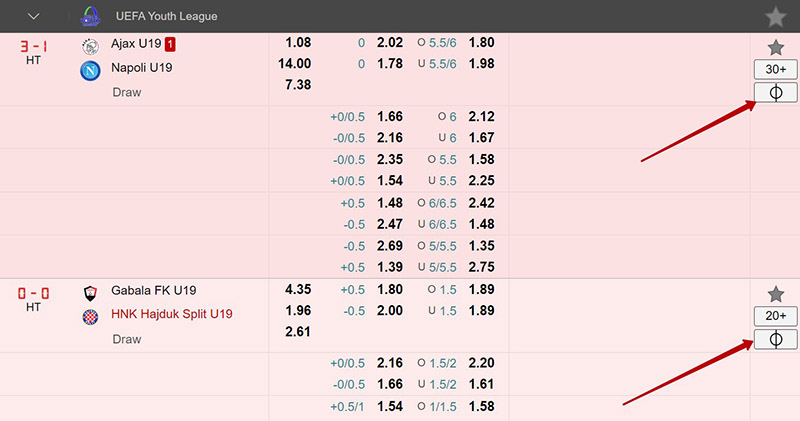This screenshot has width=800, height=421.
Task: Open the HNK Hajduk Split U19 team link
Action: coord(172,314)
